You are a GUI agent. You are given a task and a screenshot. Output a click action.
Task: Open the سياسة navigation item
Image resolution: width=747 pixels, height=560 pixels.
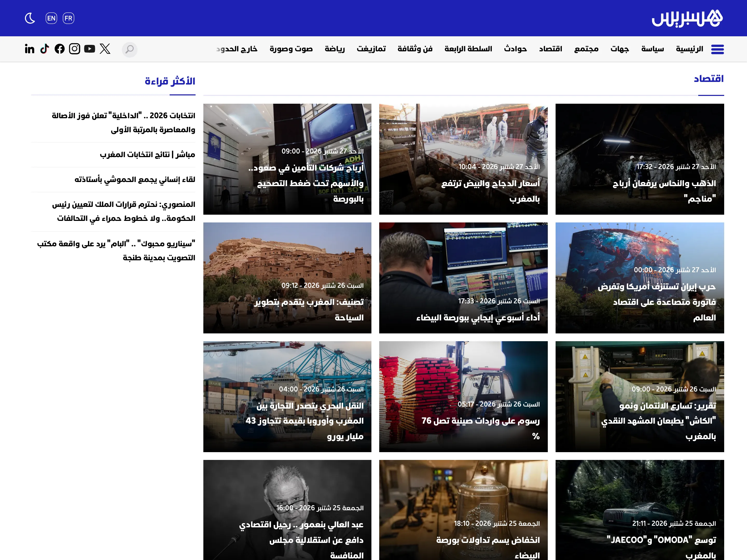pyautogui.click(x=652, y=49)
